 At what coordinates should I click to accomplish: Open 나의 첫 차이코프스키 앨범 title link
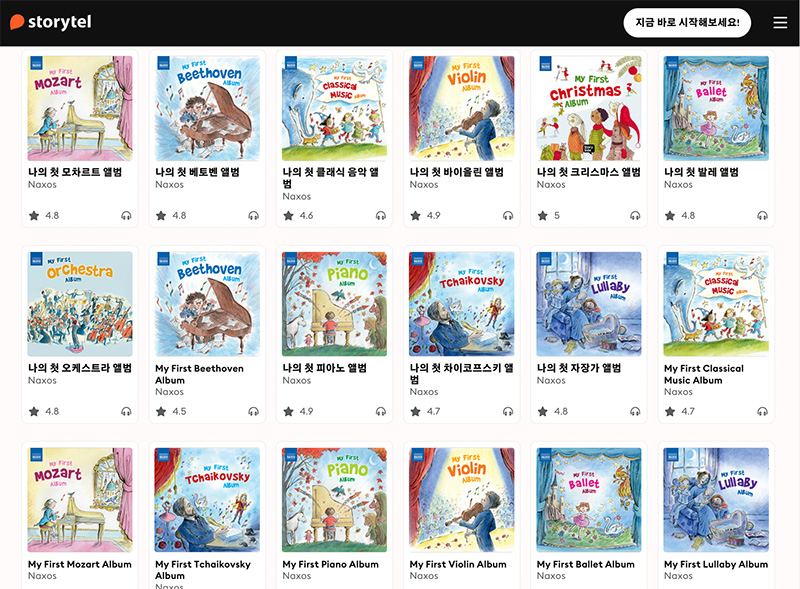(x=462, y=374)
